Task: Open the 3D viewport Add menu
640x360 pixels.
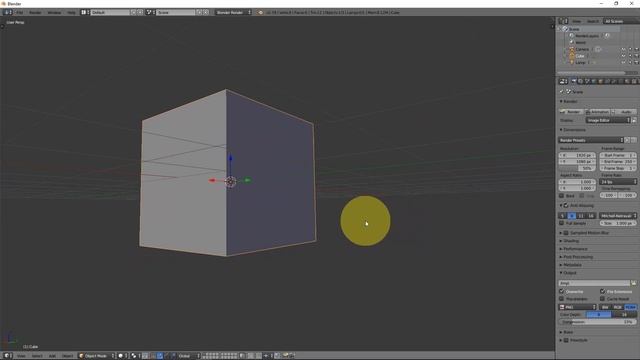Action: pos(52,356)
